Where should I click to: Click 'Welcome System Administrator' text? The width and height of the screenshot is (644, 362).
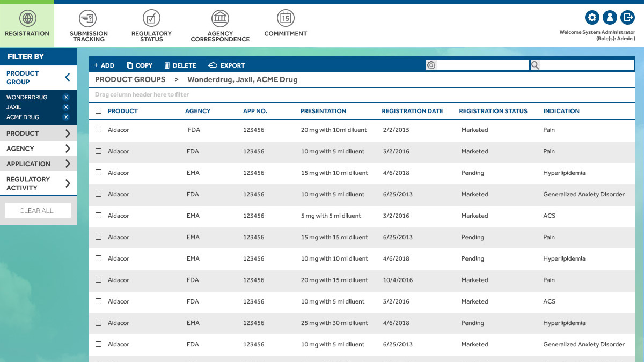(597, 32)
